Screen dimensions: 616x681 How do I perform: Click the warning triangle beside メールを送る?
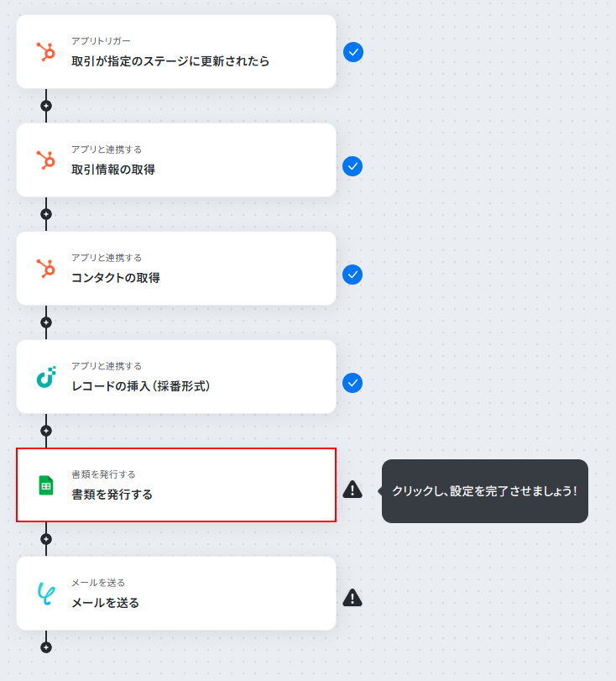coord(352,598)
